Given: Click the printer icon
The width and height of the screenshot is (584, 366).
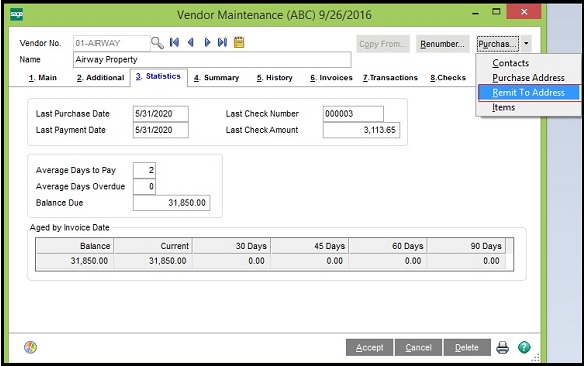Looking at the screenshot, I should pyautogui.click(x=502, y=347).
